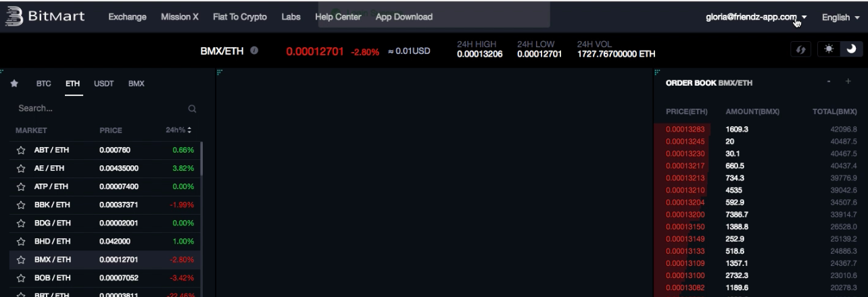This screenshot has height=297, width=868.
Task: Select the USDT market tab
Action: [104, 84]
